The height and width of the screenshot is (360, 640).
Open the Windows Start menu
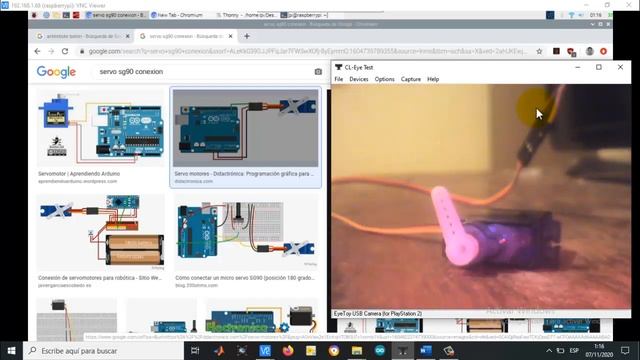(11, 351)
